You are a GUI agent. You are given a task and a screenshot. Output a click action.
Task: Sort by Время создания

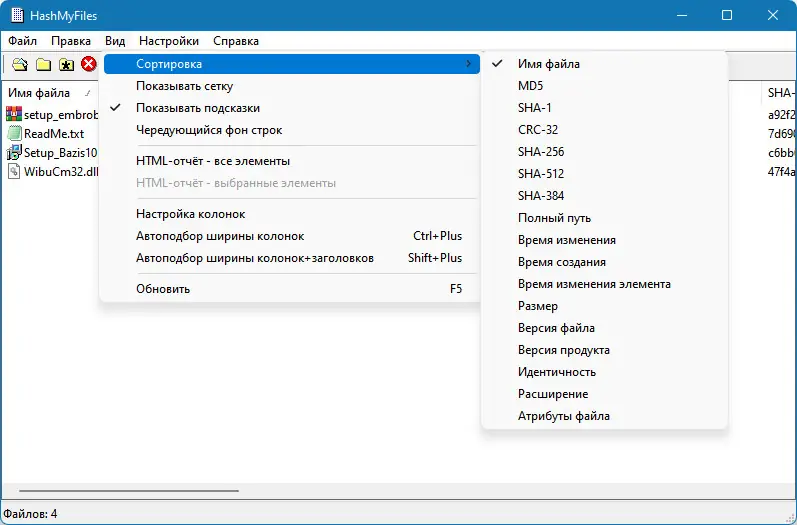pyautogui.click(x=604, y=262)
